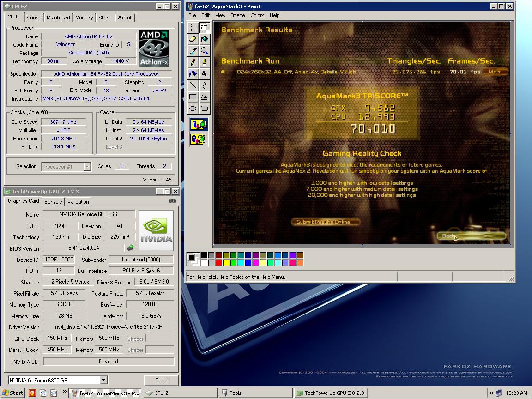Switch to CPU-Z from the taskbar
The image size is (532, 399).
pyautogui.click(x=180, y=393)
